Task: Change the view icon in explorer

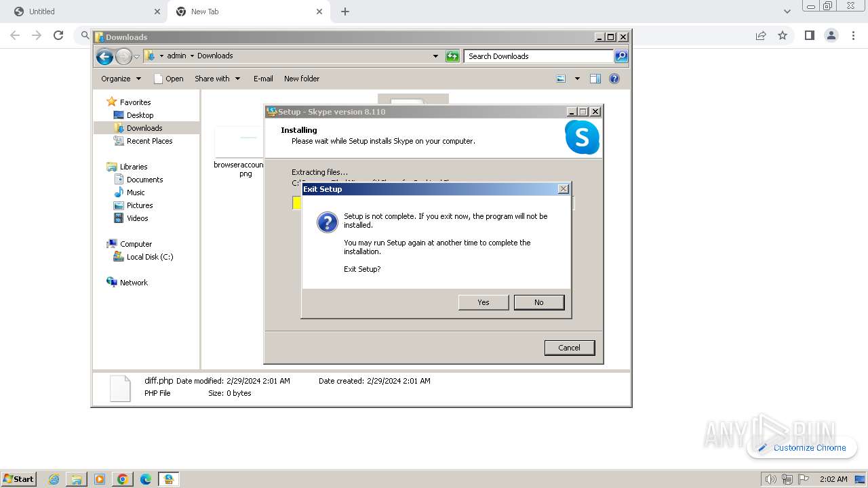Action: 561,79
